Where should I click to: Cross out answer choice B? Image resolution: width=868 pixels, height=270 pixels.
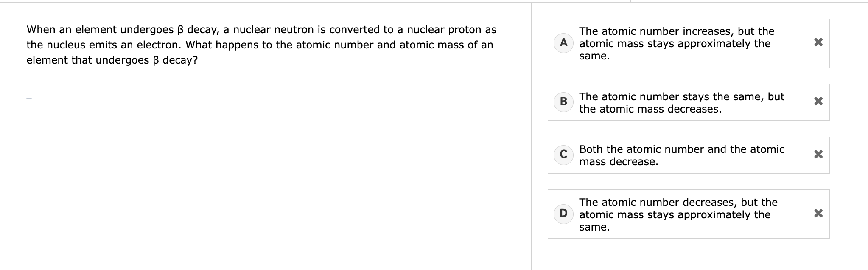(x=818, y=101)
